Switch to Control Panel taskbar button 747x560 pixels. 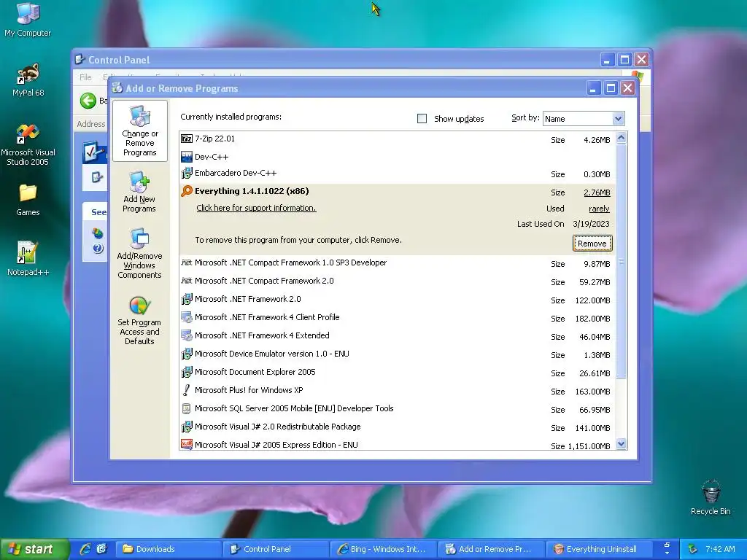[276, 549]
